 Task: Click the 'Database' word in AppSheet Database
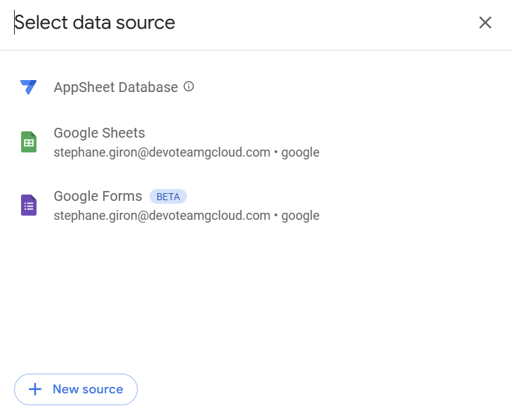point(148,87)
